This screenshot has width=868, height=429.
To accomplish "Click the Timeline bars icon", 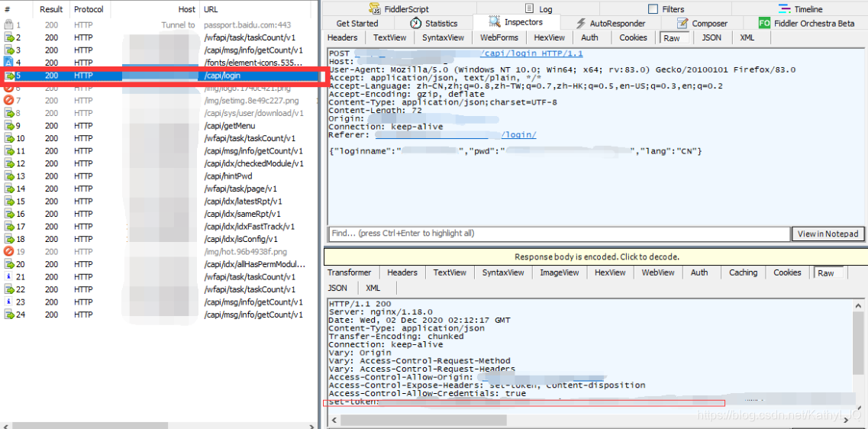I will coord(784,9).
